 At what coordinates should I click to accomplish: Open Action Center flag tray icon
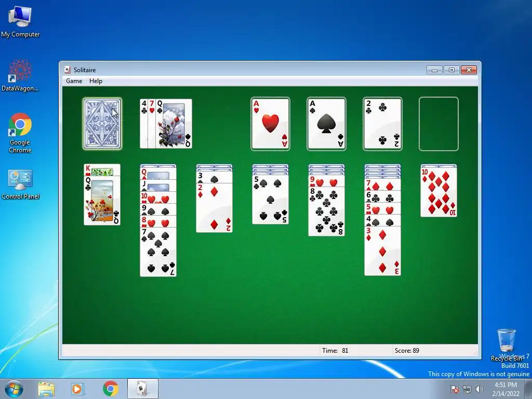coord(455,389)
